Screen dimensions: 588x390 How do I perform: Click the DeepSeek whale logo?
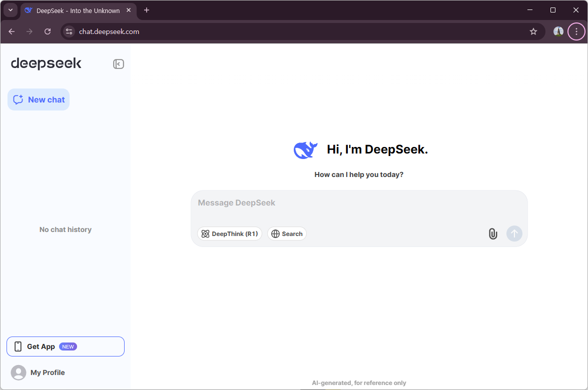[x=305, y=150]
